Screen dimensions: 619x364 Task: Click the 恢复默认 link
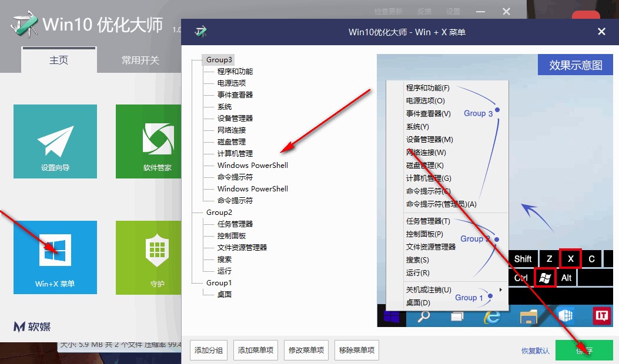click(x=536, y=350)
